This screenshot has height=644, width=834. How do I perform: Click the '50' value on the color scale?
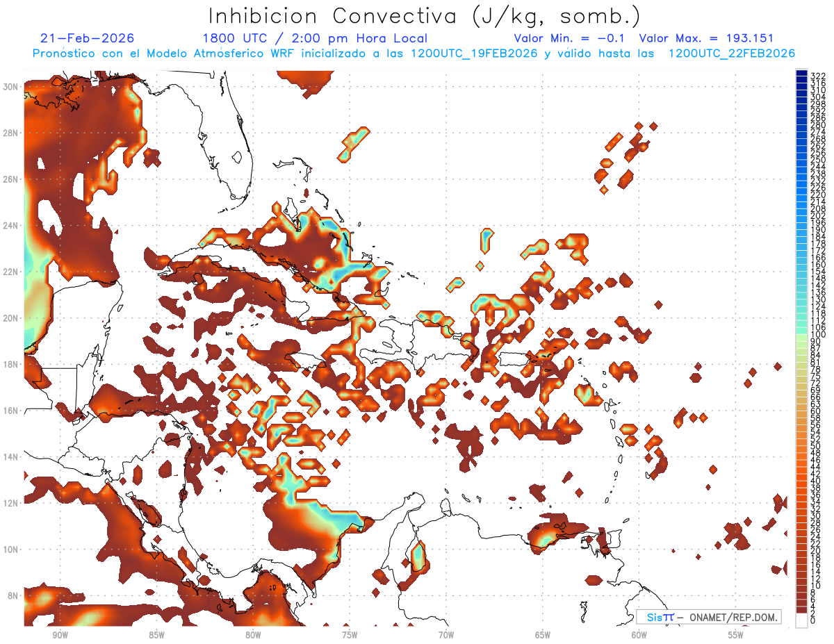[x=815, y=446]
